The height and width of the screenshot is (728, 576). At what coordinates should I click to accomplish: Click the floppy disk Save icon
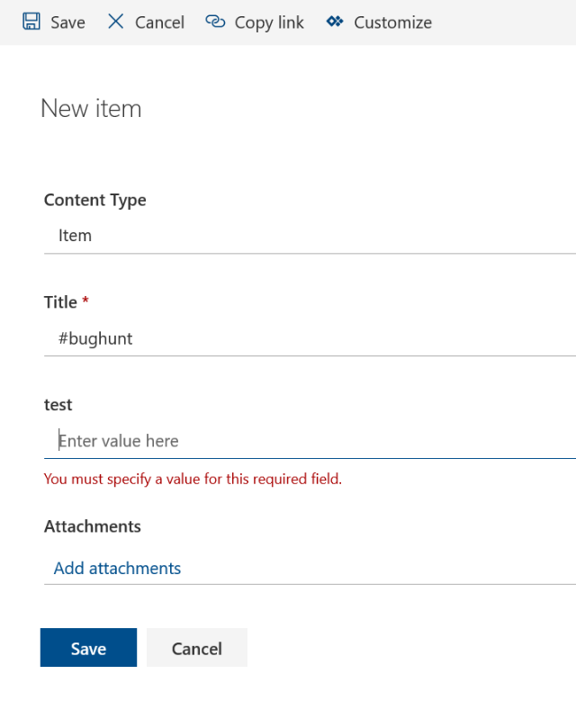pos(31,22)
